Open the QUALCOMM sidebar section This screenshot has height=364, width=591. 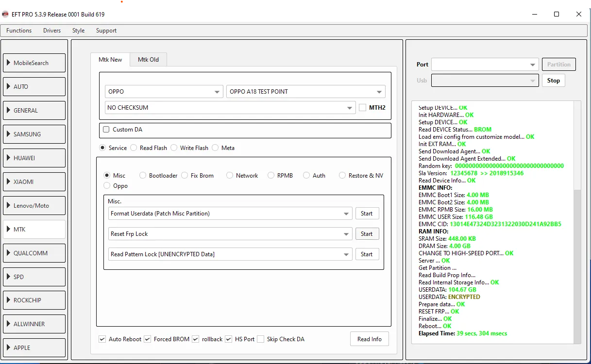34,253
